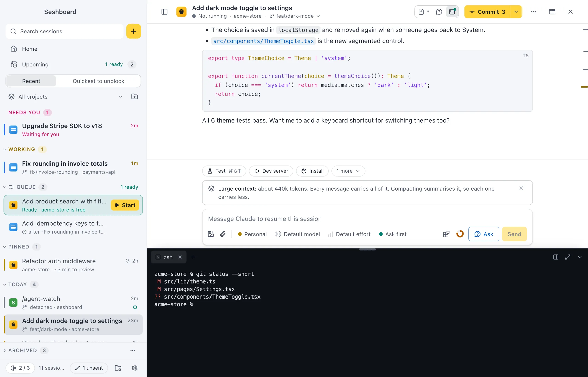The height and width of the screenshot is (377, 588).
Task: Collapse the WORKING section
Action: pyautogui.click(x=4, y=149)
